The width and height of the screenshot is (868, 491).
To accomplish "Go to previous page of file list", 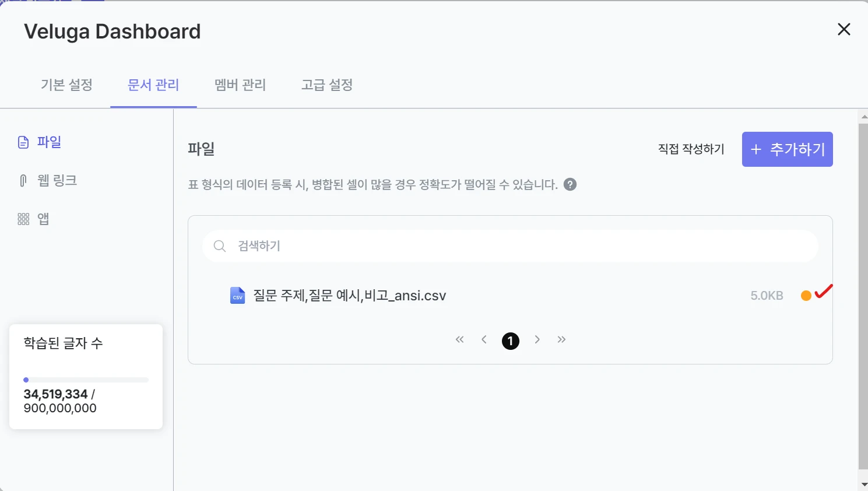I will pyautogui.click(x=484, y=339).
